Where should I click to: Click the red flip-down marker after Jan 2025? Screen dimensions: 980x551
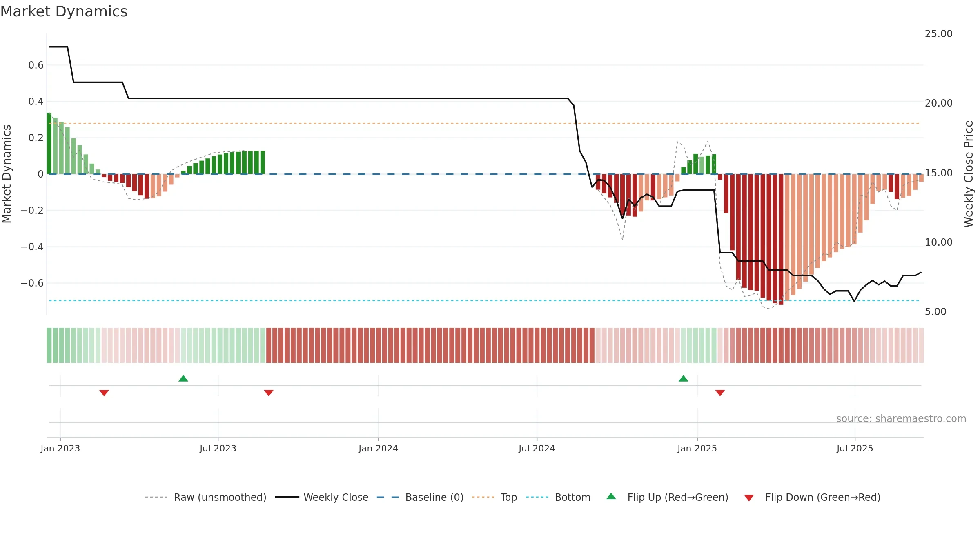(720, 393)
